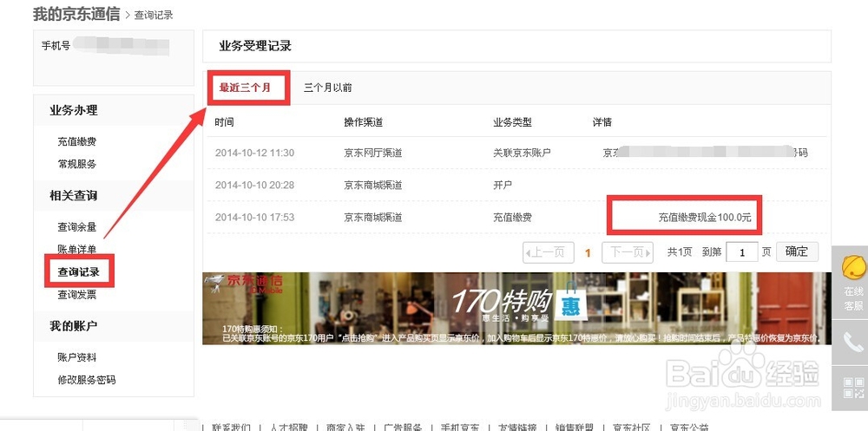
Task: Click the 我的账户 section header
Action: click(x=74, y=326)
